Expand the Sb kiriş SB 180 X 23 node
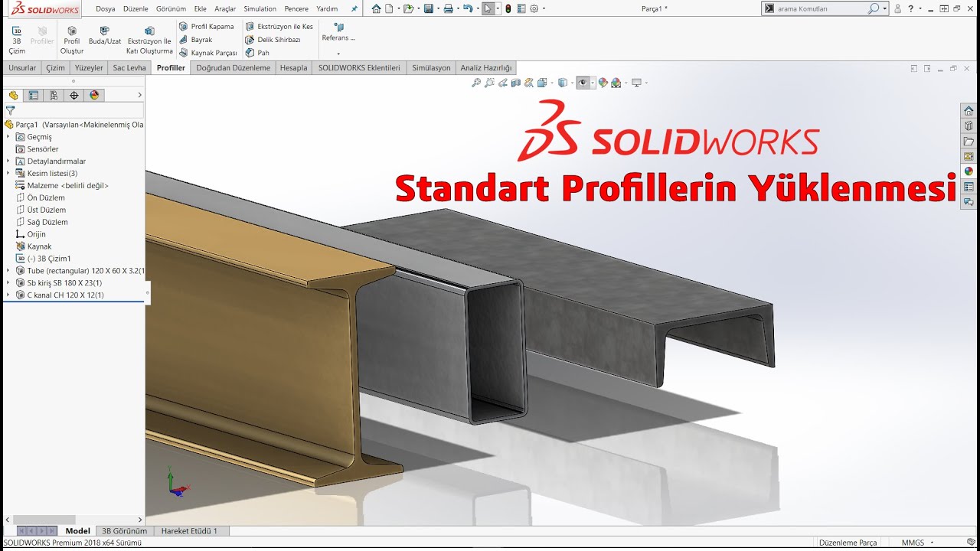980x551 pixels. point(8,283)
